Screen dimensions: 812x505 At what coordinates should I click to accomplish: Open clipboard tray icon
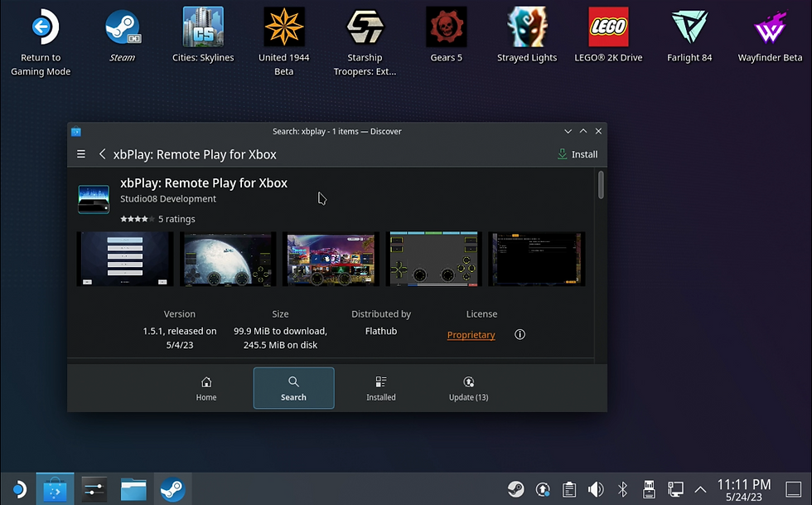pyautogui.click(x=569, y=489)
